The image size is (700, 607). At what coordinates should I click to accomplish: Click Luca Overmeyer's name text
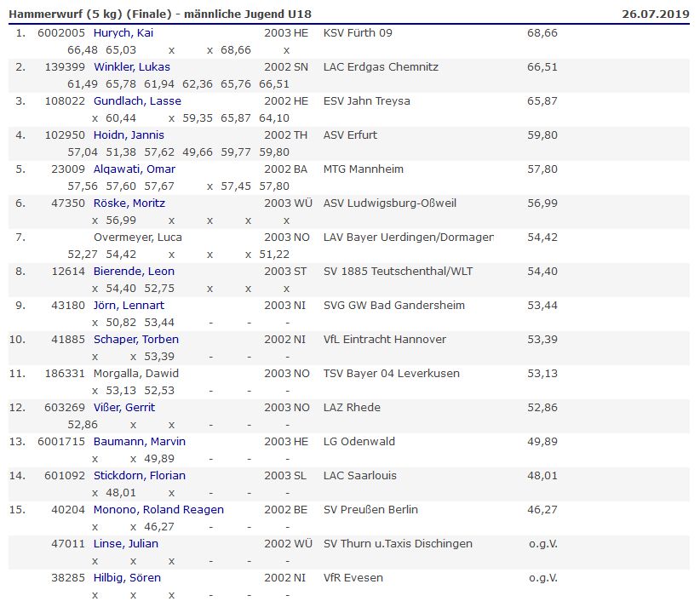[x=137, y=238]
